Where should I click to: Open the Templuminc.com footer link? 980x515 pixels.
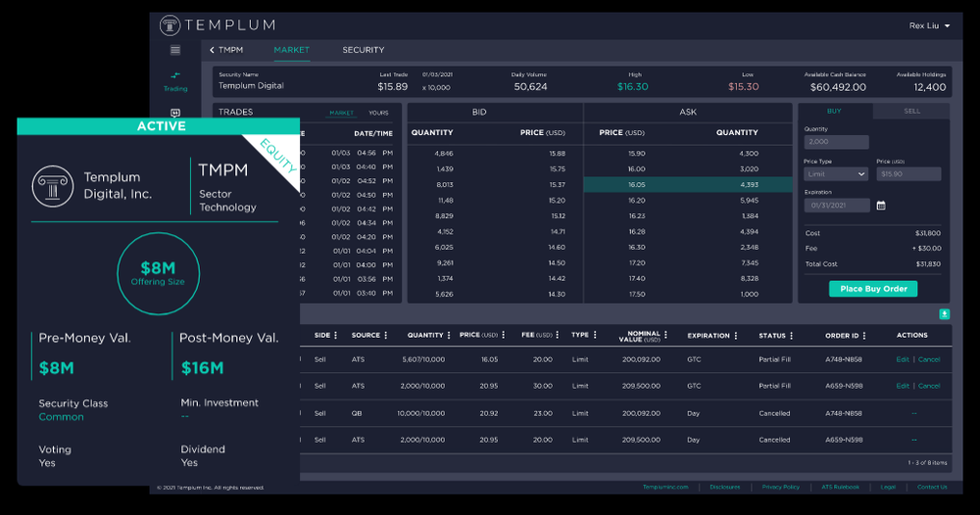[x=665, y=487]
